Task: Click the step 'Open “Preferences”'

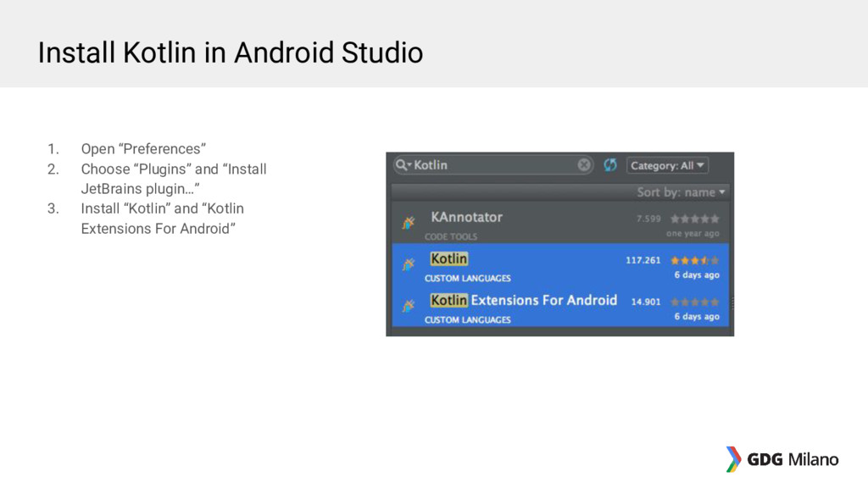Action: (x=143, y=149)
